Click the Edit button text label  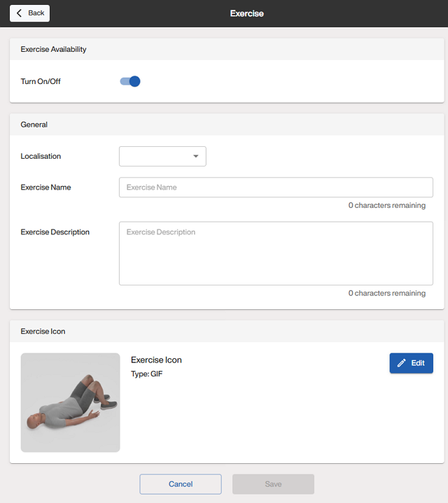coord(418,363)
